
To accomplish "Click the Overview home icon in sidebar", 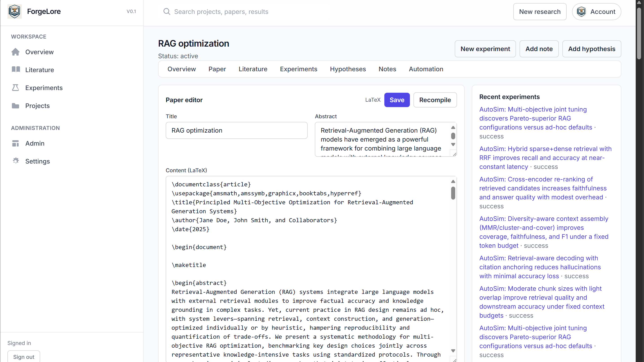I will [x=15, y=52].
